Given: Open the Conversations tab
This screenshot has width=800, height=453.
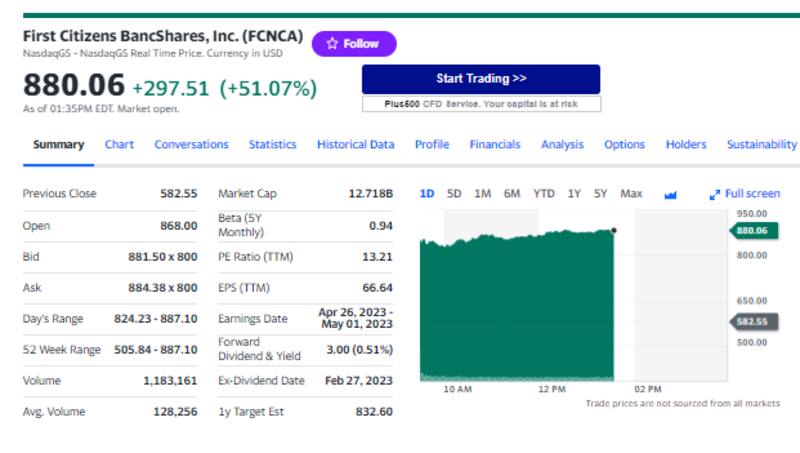Looking at the screenshot, I should pyautogui.click(x=191, y=145).
